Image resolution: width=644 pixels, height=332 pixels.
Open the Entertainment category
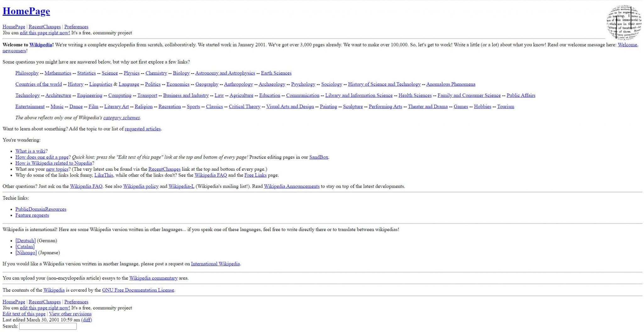tap(30, 107)
